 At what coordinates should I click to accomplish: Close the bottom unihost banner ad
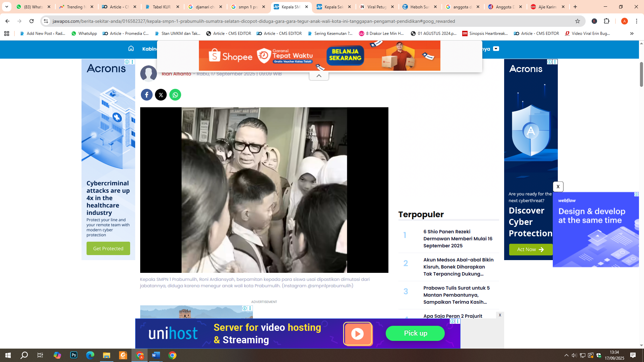pyautogui.click(x=500, y=315)
